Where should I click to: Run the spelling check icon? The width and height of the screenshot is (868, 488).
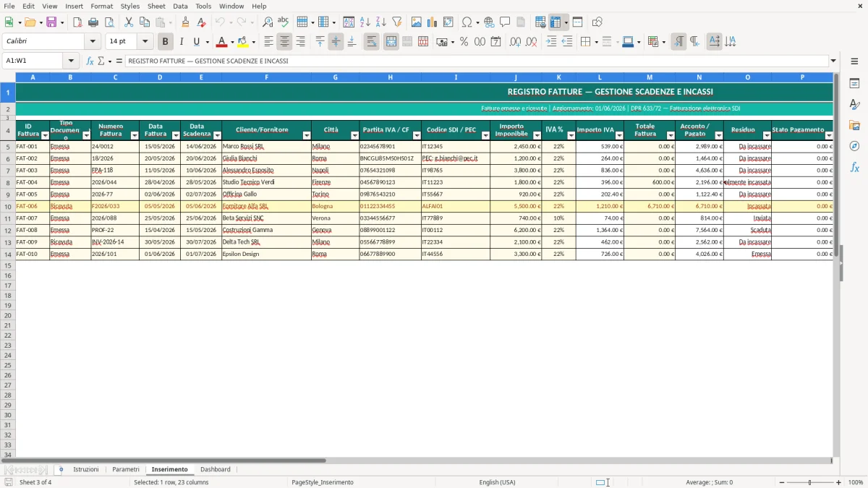tap(284, 22)
